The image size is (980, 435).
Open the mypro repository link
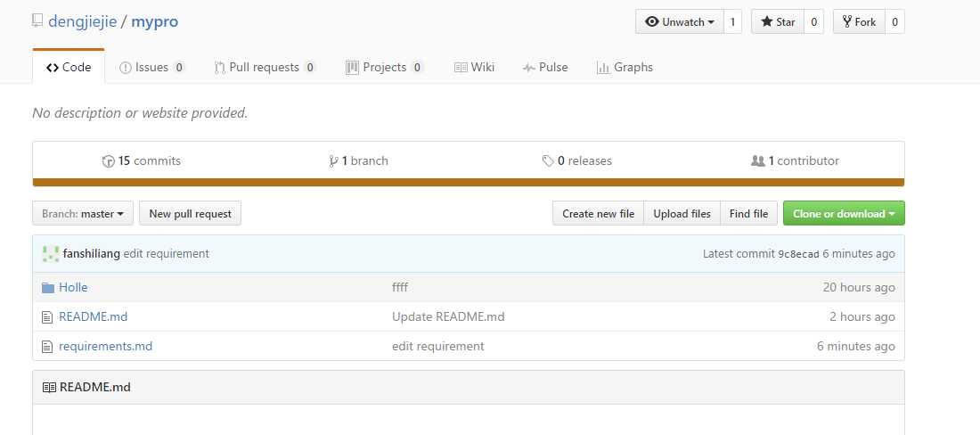[x=154, y=21]
